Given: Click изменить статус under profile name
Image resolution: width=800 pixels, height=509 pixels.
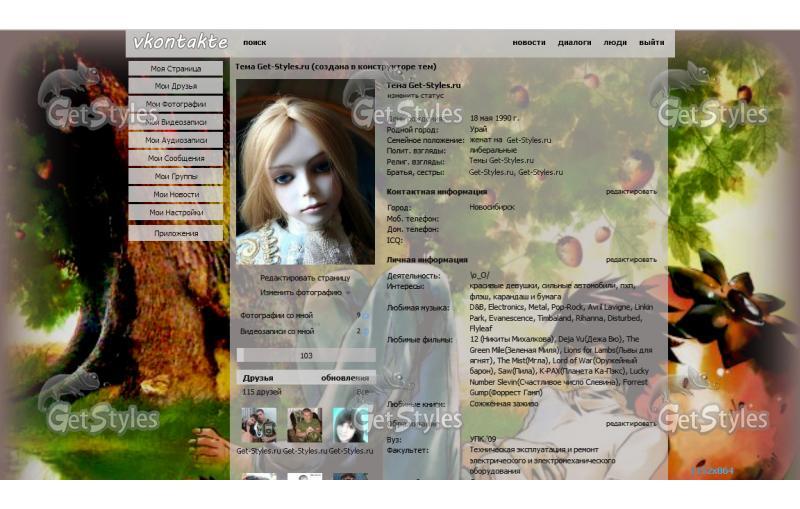Looking at the screenshot, I should [415, 95].
